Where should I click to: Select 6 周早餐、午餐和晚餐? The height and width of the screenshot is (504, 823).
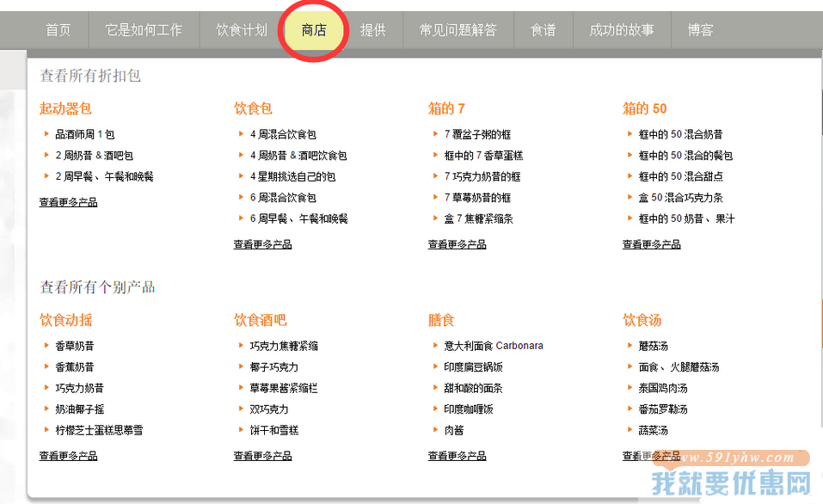click(x=298, y=218)
